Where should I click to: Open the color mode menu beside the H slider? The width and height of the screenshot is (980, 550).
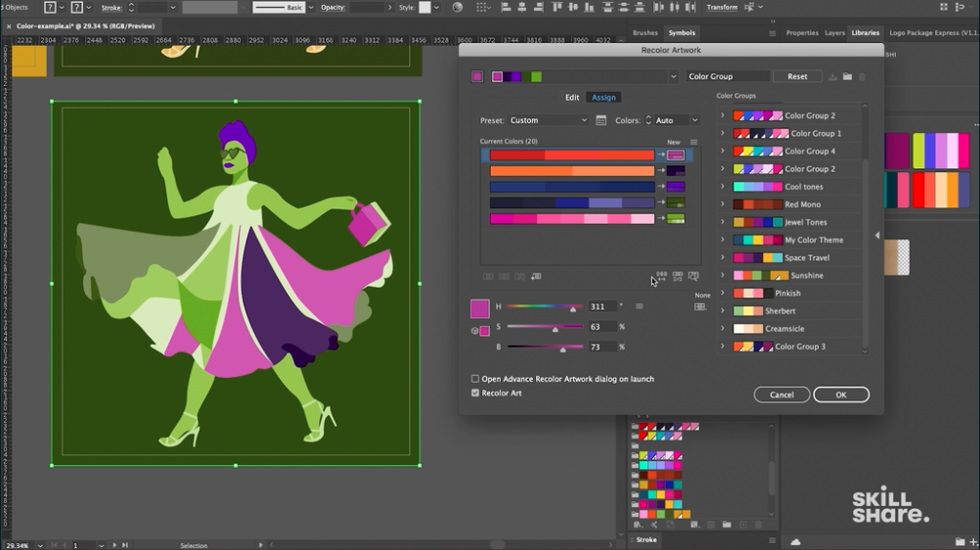639,306
